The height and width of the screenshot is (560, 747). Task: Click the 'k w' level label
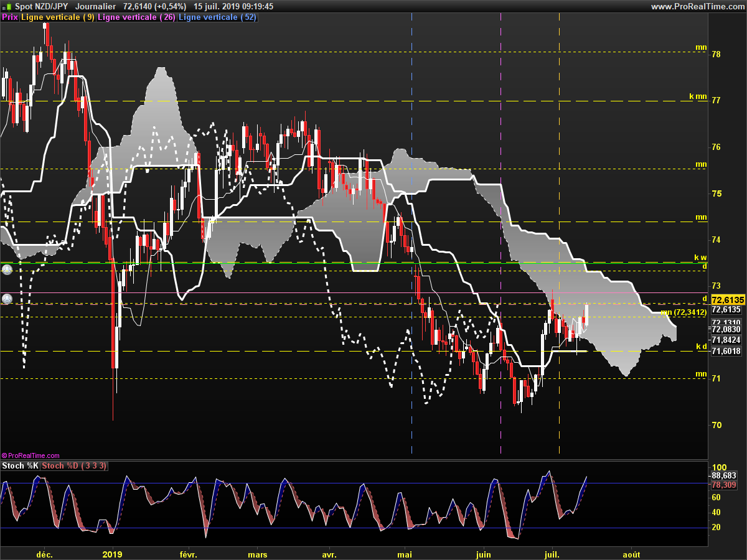click(701, 257)
